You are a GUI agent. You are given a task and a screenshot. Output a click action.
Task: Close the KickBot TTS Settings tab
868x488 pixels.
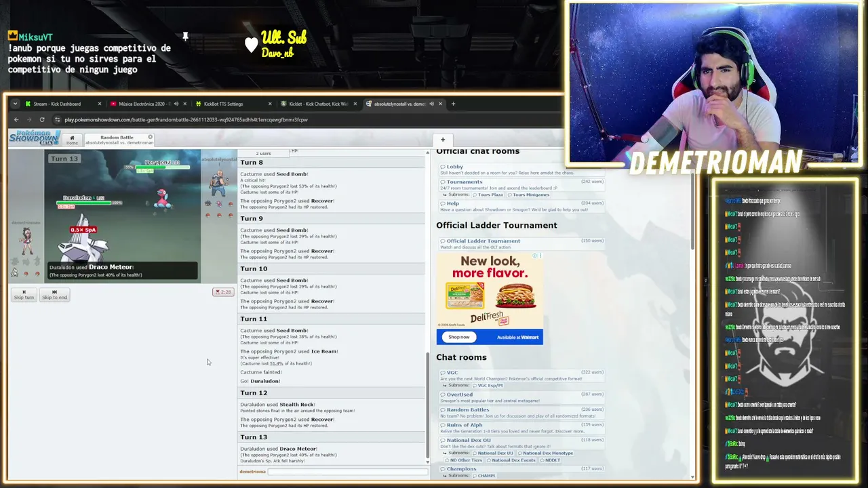click(x=270, y=104)
